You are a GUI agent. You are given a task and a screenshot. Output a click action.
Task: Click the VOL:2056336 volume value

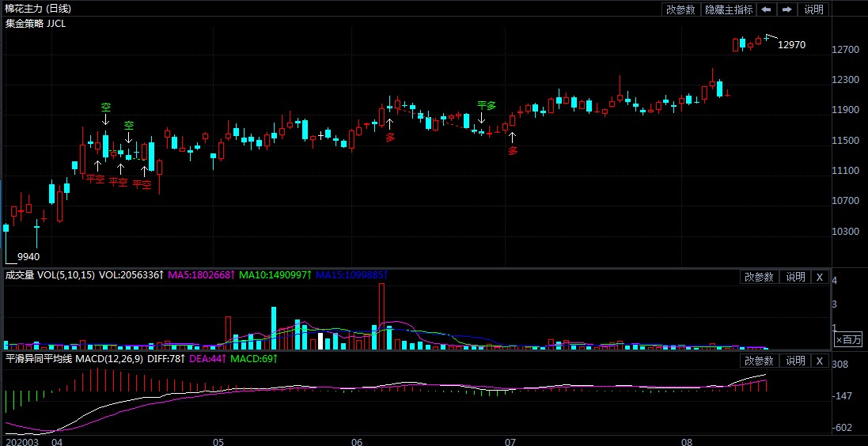coord(131,275)
